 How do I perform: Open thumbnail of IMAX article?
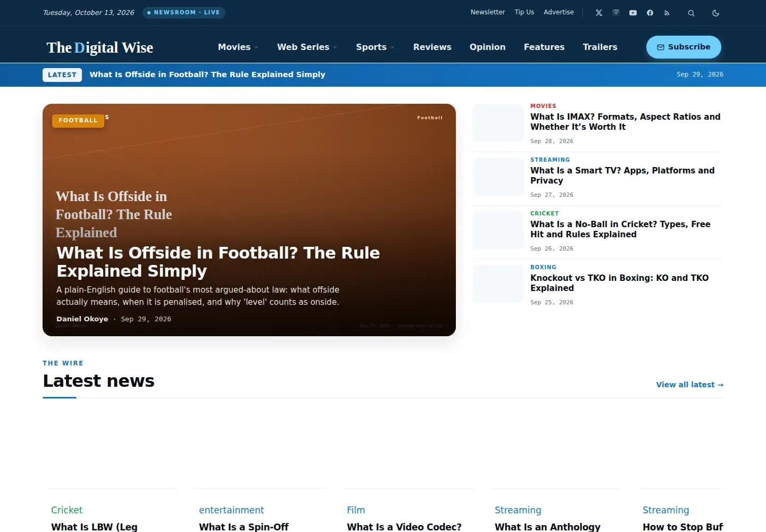(498, 123)
